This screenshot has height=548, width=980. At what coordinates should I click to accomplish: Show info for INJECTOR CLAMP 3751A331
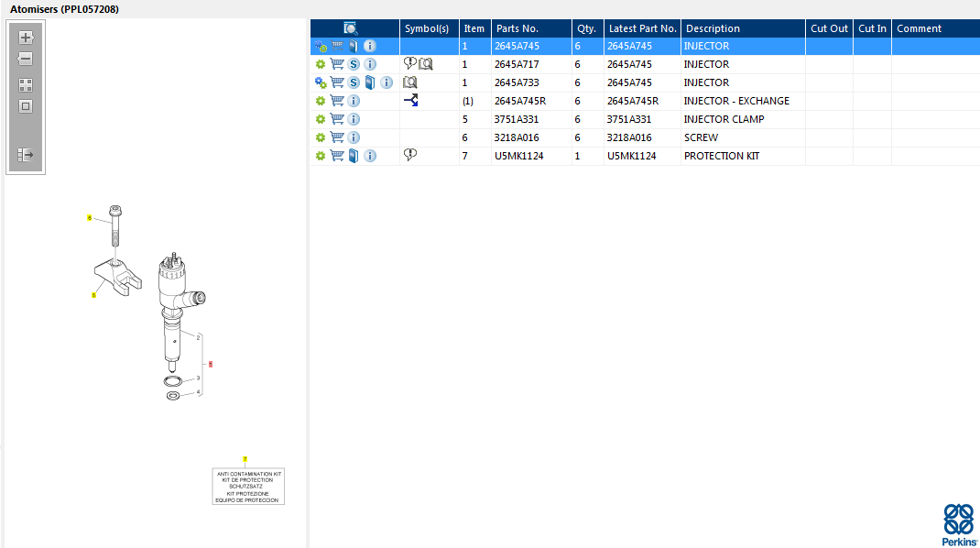pos(354,119)
